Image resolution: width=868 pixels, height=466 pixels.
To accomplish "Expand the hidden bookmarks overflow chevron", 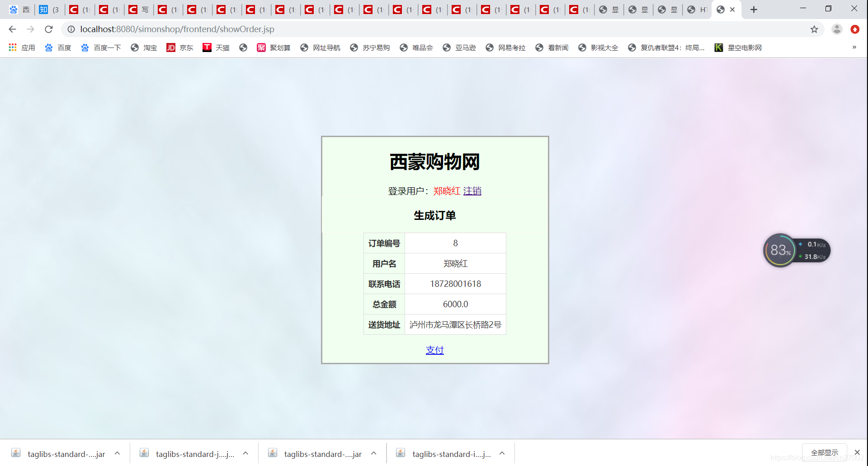I will click(x=854, y=47).
